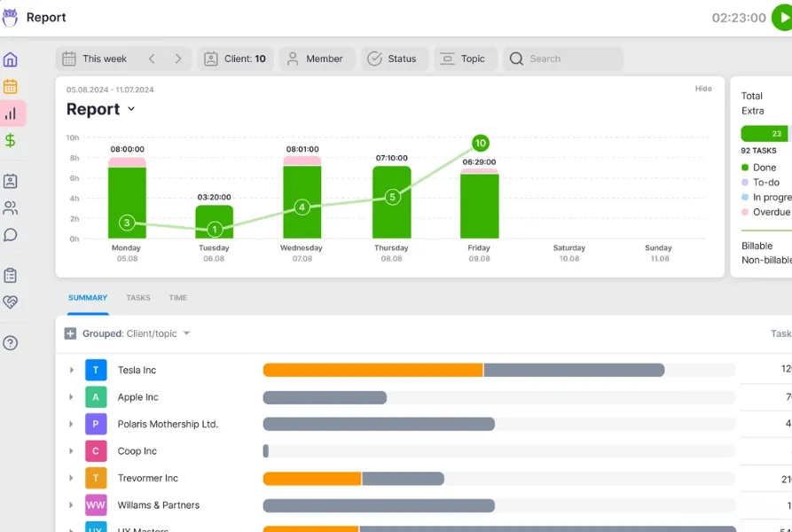Click the Tesla Inc client name

(x=137, y=370)
